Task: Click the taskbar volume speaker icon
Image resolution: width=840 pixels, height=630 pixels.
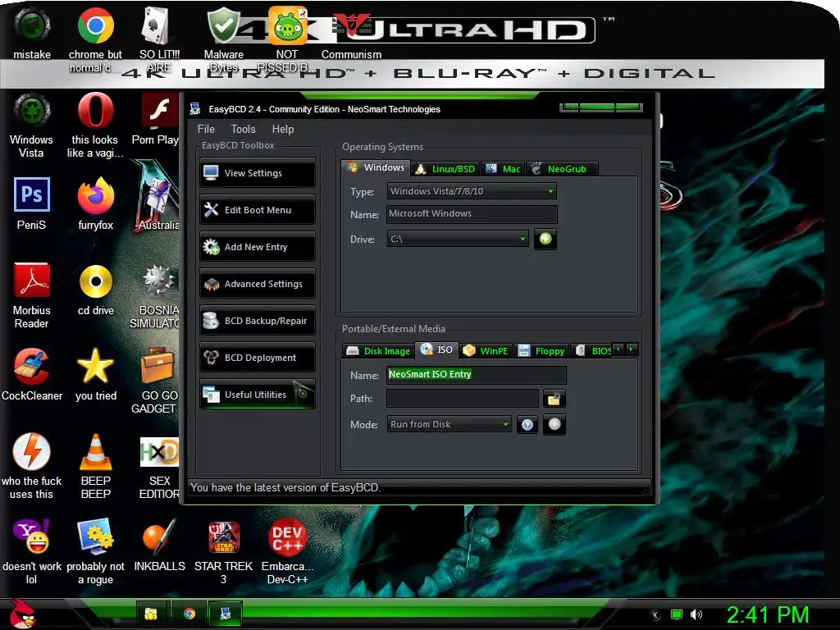Action: [x=696, y=614]
